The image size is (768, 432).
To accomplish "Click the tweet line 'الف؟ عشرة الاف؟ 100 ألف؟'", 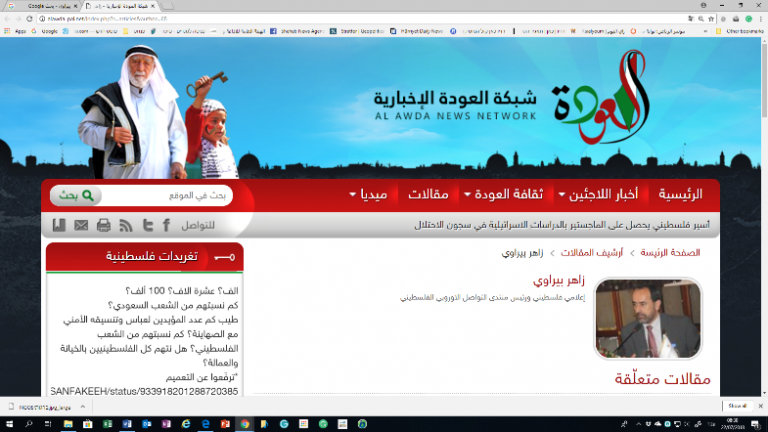I will [182, 290].
